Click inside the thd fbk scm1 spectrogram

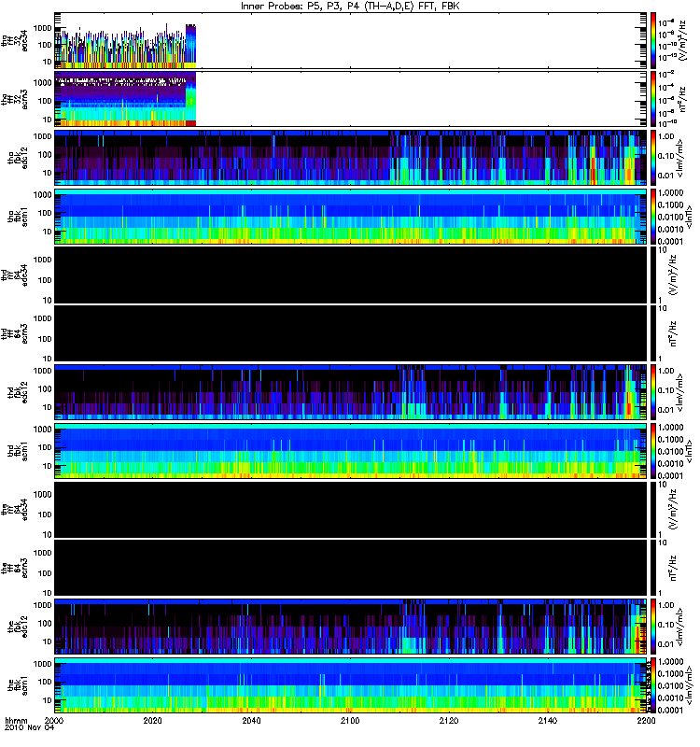click(x=350, y=451)
